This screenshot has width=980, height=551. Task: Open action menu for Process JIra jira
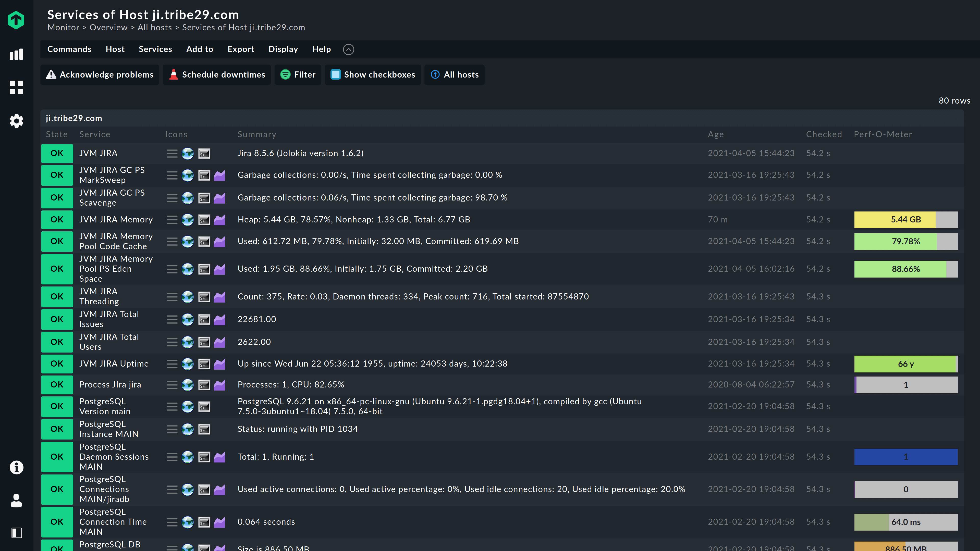pos(172,385)
